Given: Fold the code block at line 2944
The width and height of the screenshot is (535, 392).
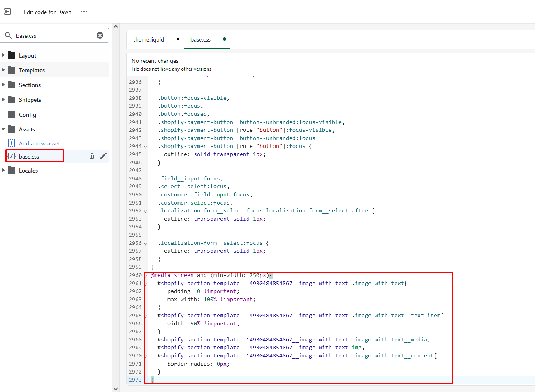Looking at the screenshot, I should [x=145, y=147].
